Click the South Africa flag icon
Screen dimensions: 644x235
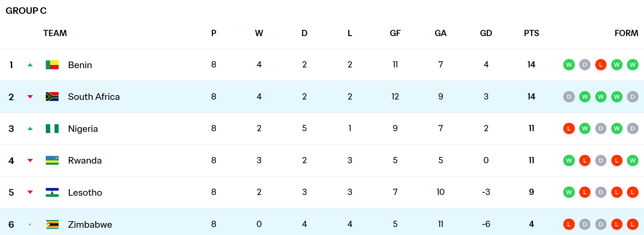(52, 97)
